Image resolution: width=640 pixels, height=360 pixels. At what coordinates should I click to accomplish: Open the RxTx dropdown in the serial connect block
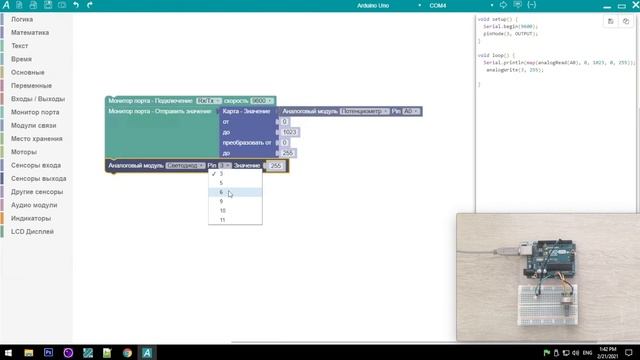pyautogui.click(x=209, y=101)
